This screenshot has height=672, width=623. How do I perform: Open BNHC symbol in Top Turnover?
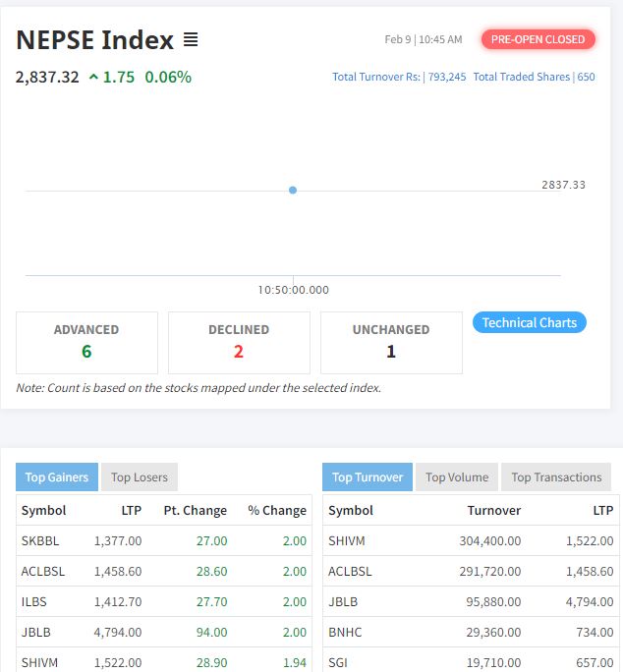[345, 632]
